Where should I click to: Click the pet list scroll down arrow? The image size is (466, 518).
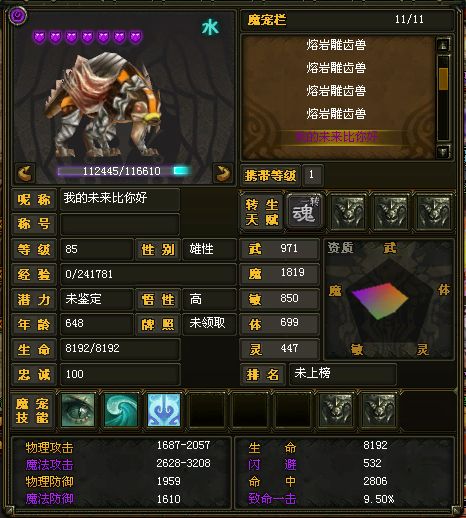[x=443, y=152]
